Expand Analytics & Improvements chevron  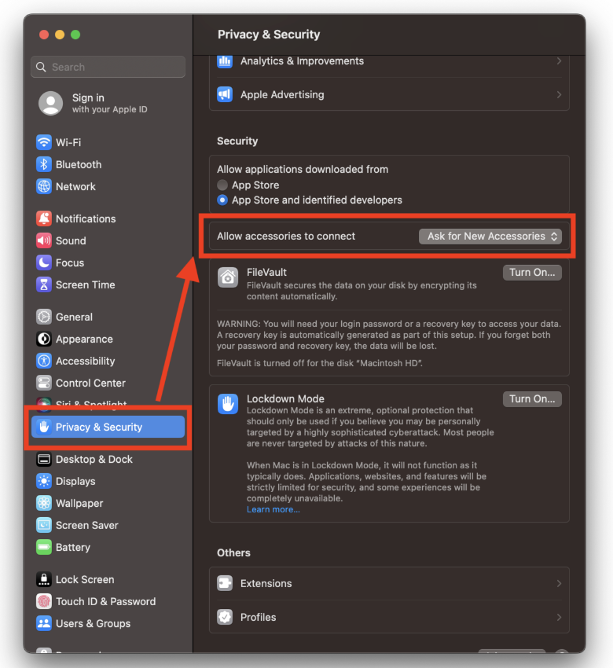pyautogui.click(x=559, y=61)
